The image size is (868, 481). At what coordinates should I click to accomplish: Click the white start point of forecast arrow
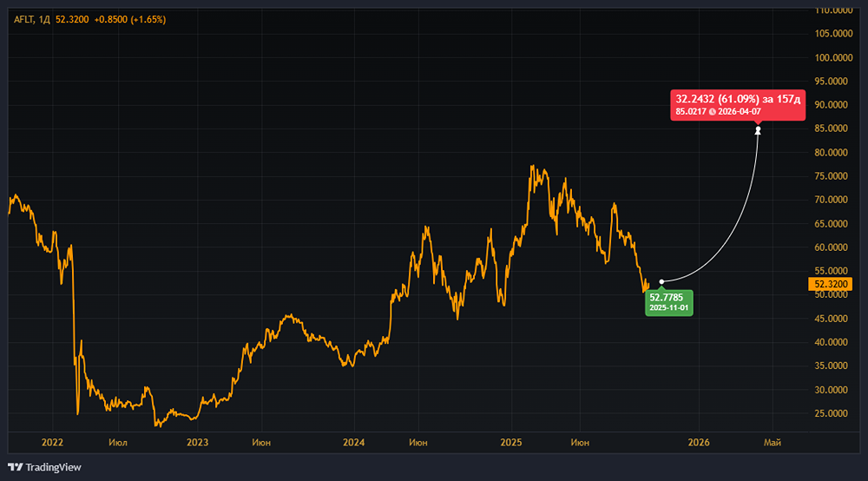coord(662,281)
